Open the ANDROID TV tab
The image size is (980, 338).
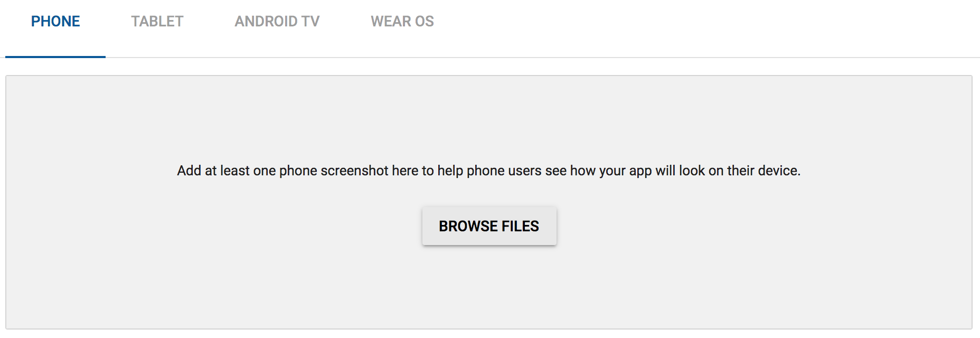(x=277, y=22)
